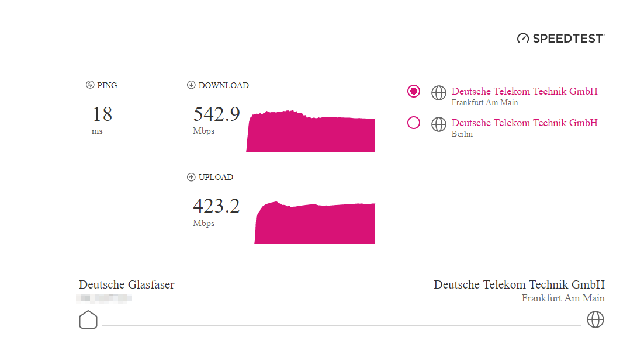Click the download speed graph
The width and height of the screenshot is (644, 344).
coord(310,131)
